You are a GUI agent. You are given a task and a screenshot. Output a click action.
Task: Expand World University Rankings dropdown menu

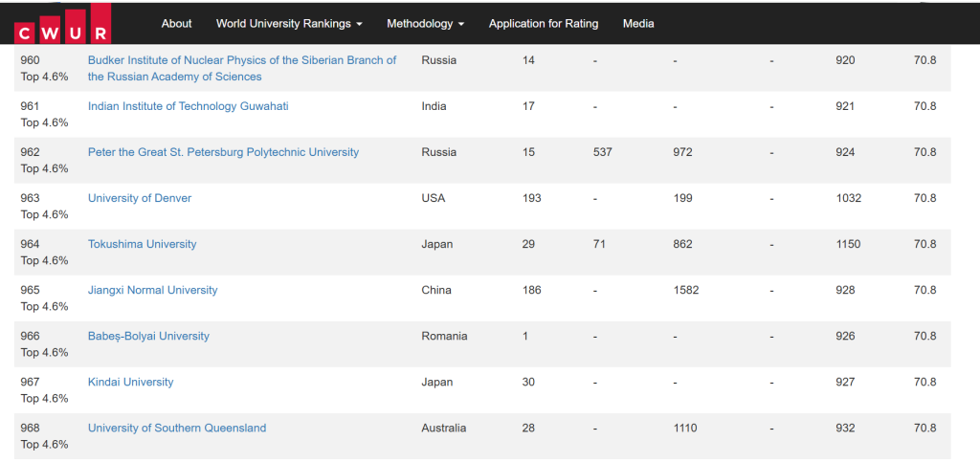tap(289, 24)
